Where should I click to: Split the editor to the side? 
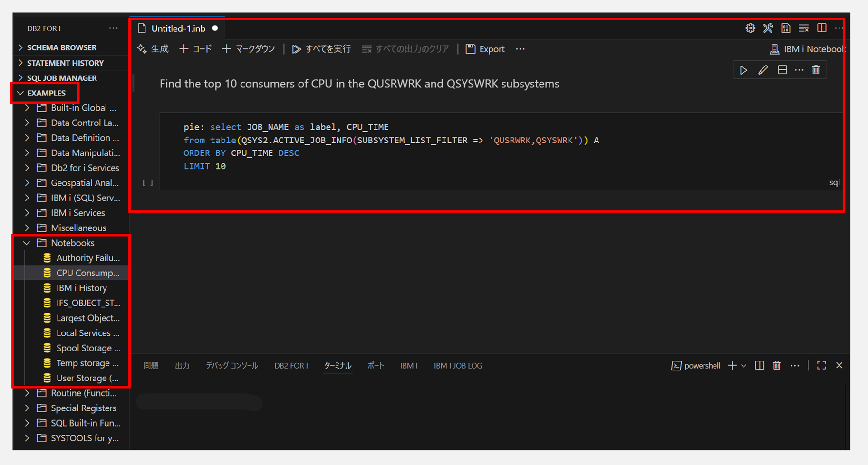[x=822, y=28]
